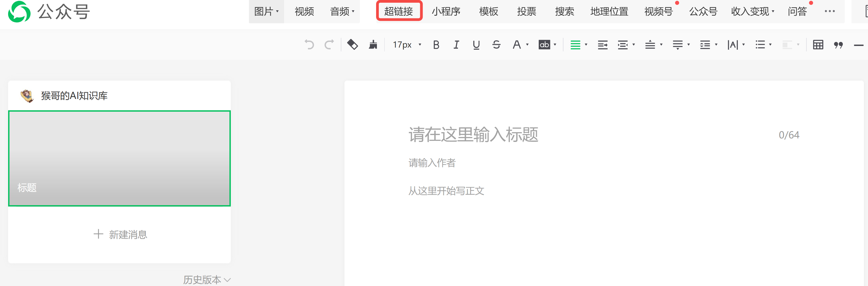The height and width of the screenshot is (286, 868).
Task: Open the more options ellipsis
Action: pyautogui.click(x=830, y=11)
